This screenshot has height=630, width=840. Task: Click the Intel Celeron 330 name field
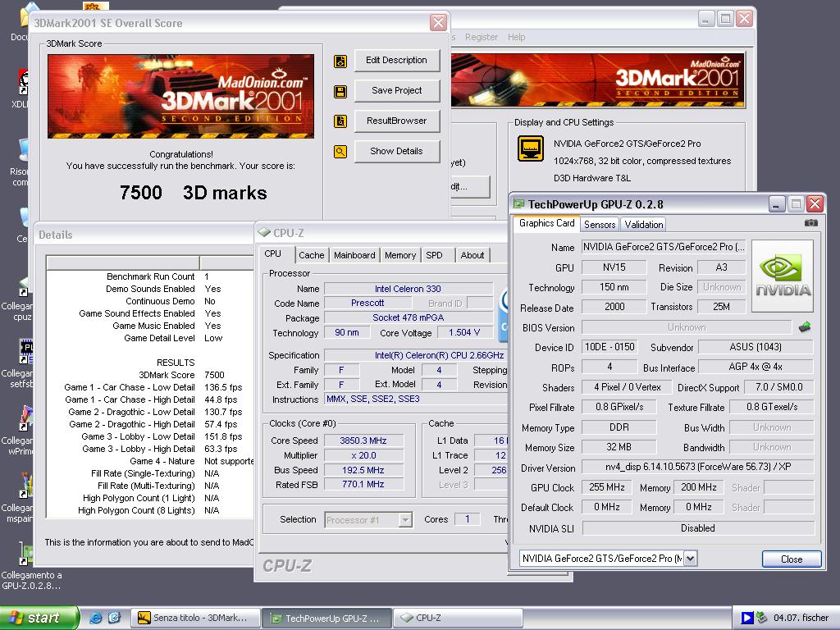click(x=408, y=289)
